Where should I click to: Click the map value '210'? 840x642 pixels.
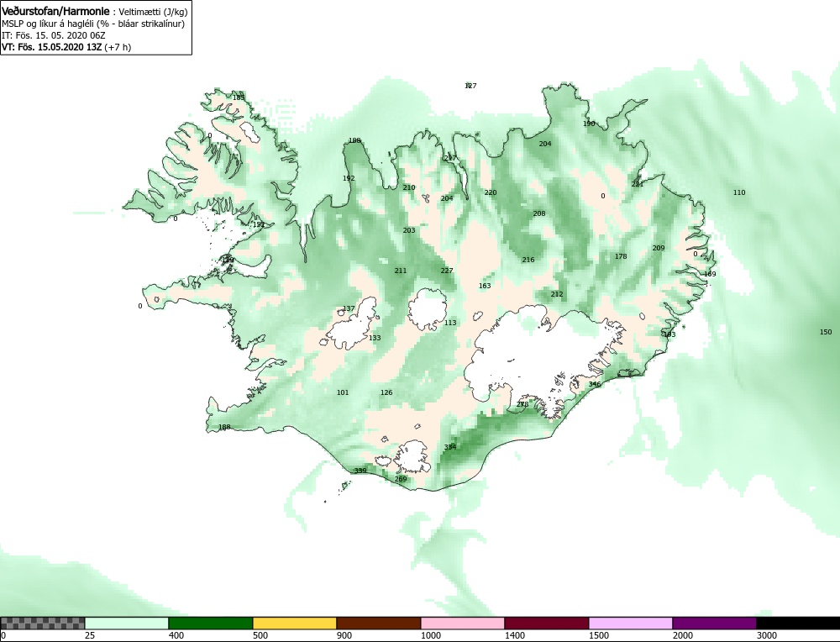coord(409,187)
